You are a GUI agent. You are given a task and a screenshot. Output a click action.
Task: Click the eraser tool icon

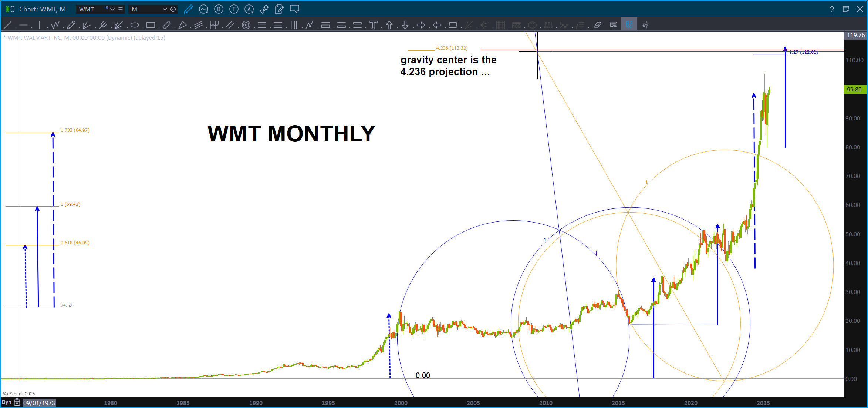[598, 25]
